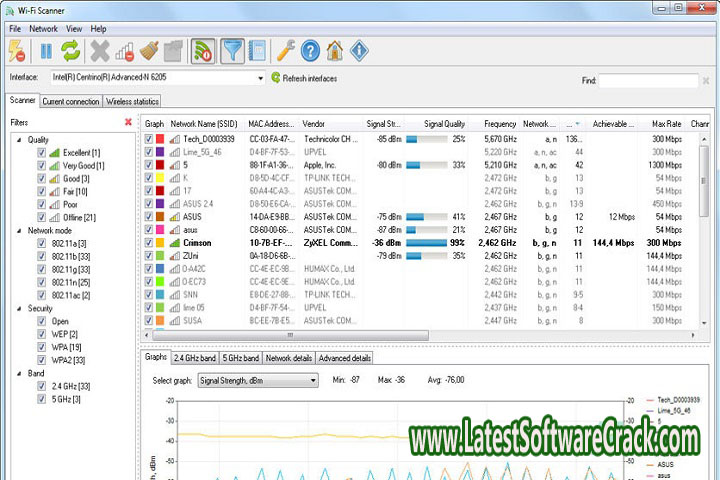
Task: Click the Refresh interfaces link
Action: (309, 79)
